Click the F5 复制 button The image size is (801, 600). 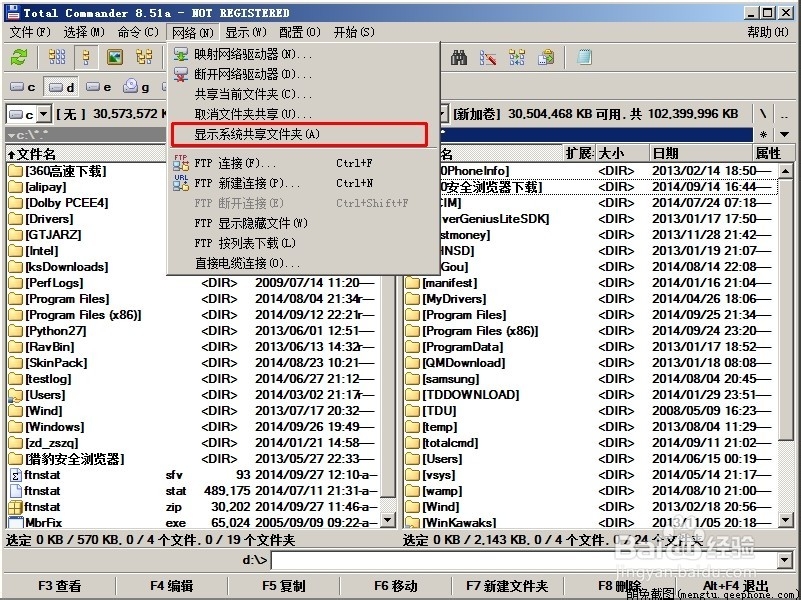(284, 586)
